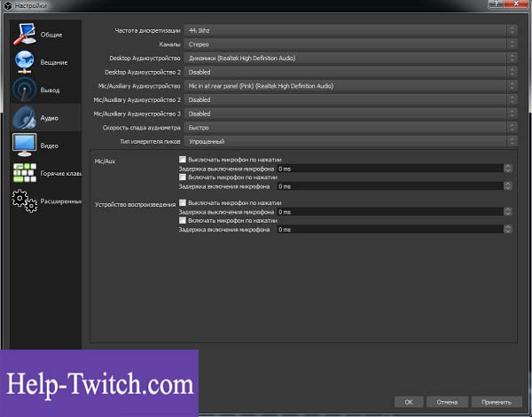This screenshot has height=417, width=532.
Task: Select the Вещание globe icon
Action: pos(25,62)
